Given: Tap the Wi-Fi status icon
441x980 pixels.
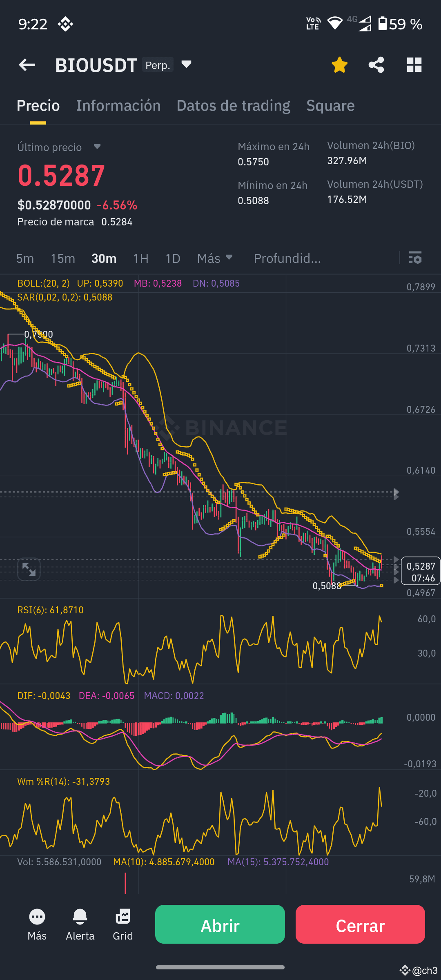Looking at the screenshot, I should coord(335,23).
